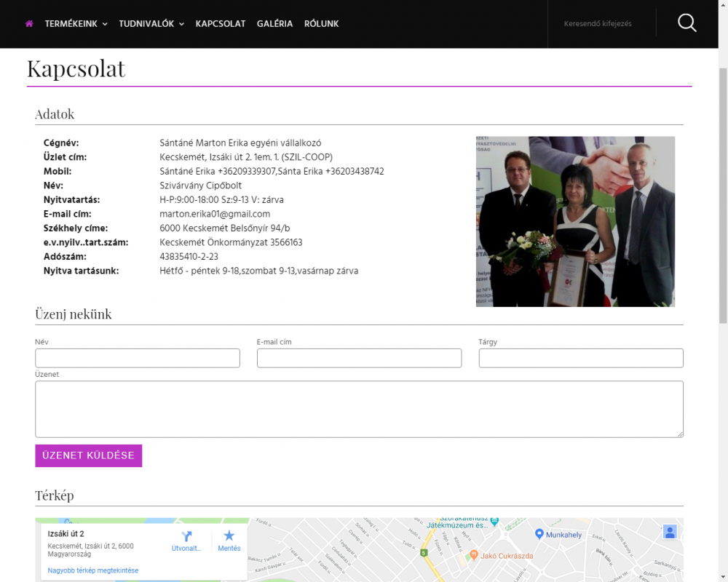Screen dimensions: 728x582
Task: Click the Útvonalterv directions icon on map
Action: (x=187, y=537)
